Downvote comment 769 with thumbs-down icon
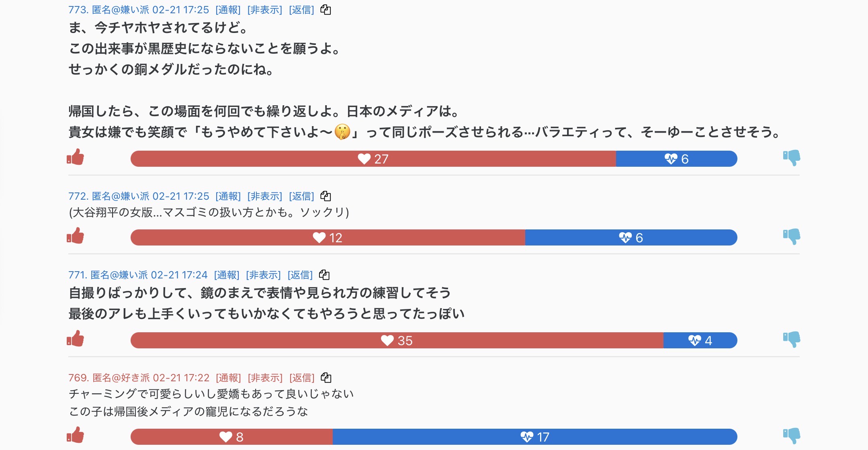The height and width of the screenshot is (450, 868). pos(792,435)
